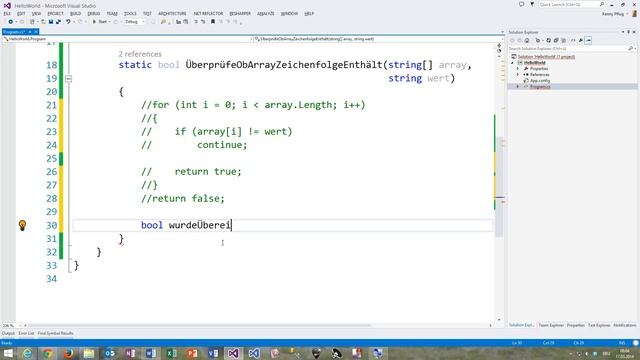Click Solution Explorer Collapse All icon
The image size is (640, 360).
[556, 40]
